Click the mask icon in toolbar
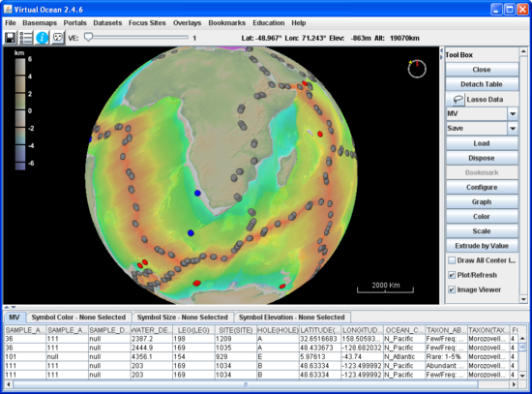Screen dimensions: 532x394 pos(58,38)
